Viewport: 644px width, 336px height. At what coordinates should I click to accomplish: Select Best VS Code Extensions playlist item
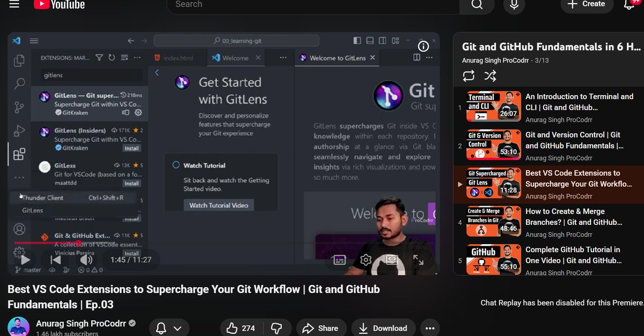548,184
